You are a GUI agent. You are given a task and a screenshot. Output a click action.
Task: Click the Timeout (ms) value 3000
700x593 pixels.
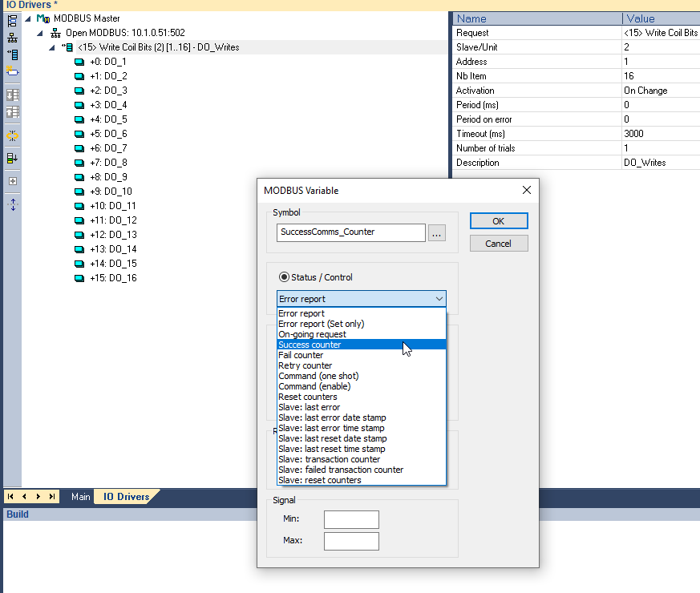(633, 134)
